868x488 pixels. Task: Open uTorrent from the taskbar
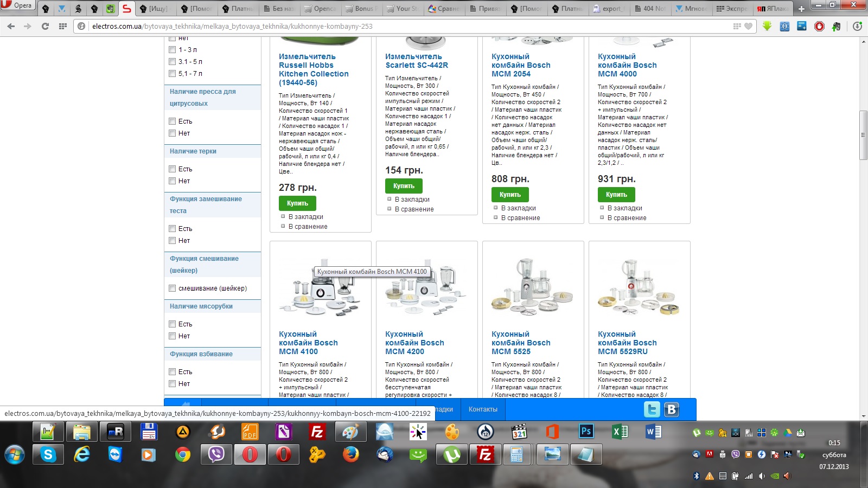[x=452, y=454]
